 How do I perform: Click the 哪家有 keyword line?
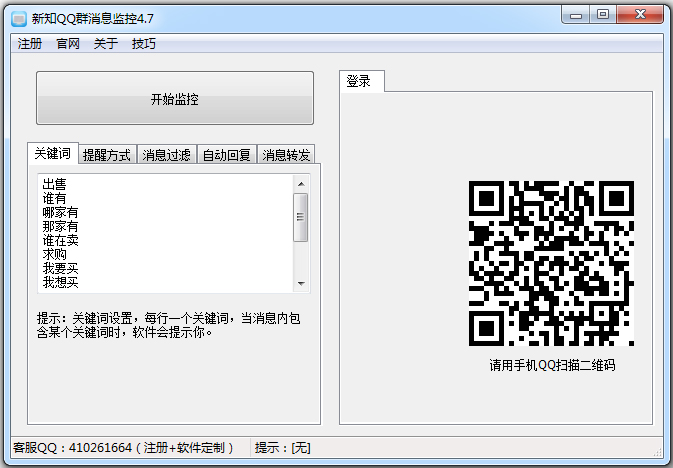60,213
